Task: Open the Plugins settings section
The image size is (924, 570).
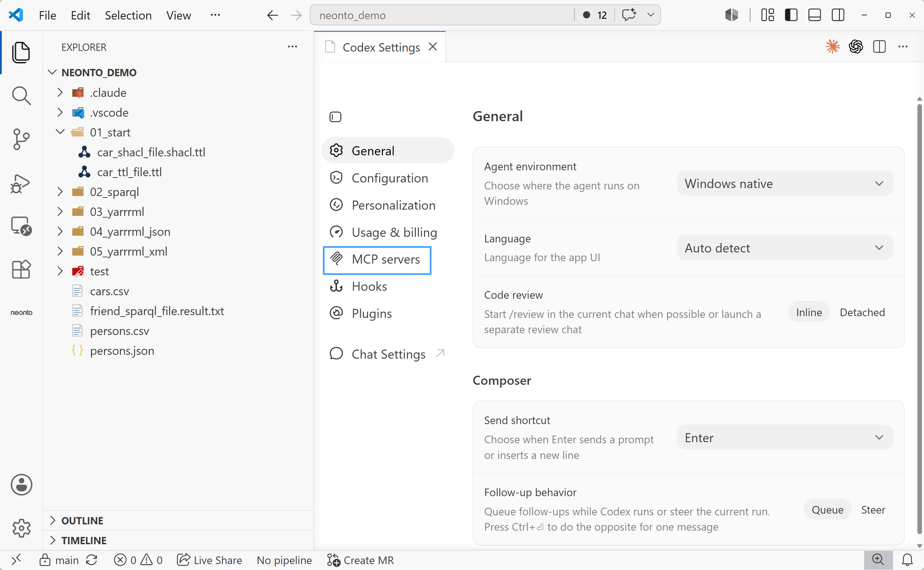Action: [x=388, y=314]
